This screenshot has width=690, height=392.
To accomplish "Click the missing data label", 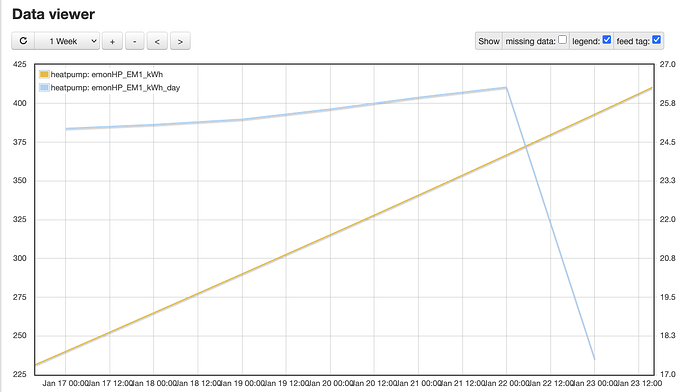I will (x=530, y=41).
